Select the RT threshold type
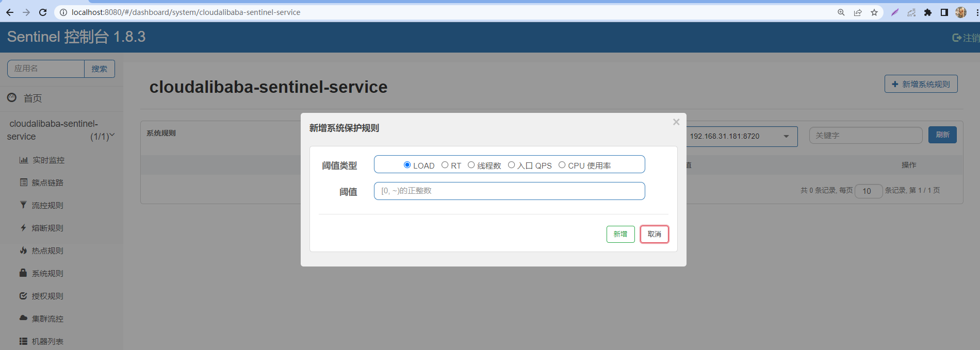The image size is (980, 350). (445, 165)
